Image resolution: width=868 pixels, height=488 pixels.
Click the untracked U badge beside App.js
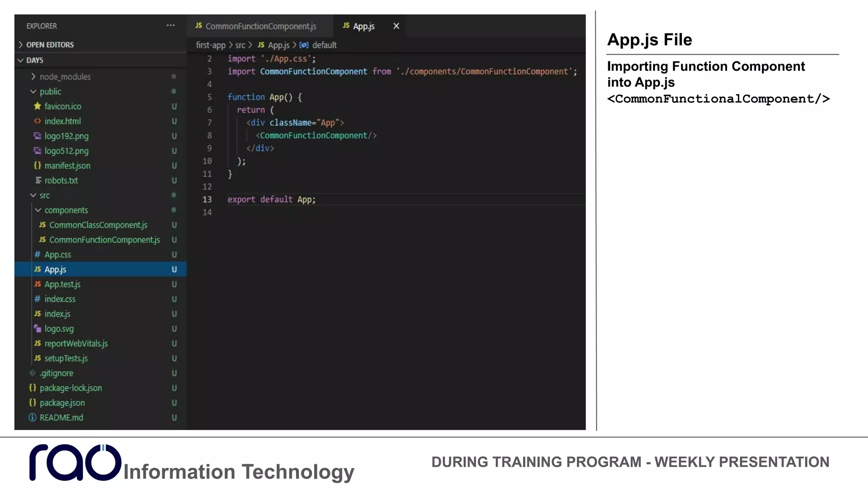(x=174, y=269)
